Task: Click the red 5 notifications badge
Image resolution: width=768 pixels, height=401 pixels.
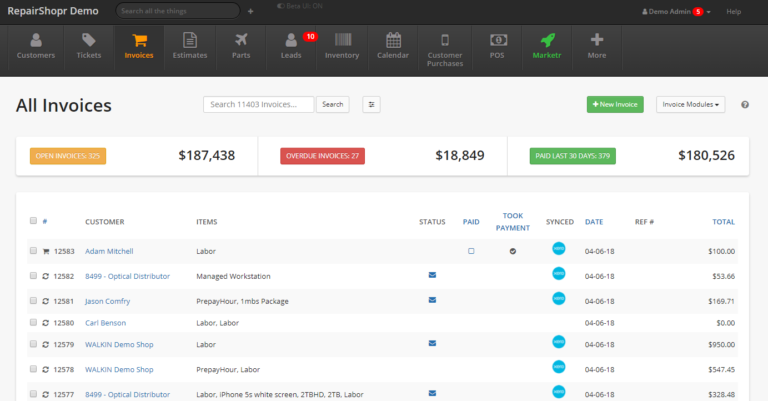Action: coord(698,11)
